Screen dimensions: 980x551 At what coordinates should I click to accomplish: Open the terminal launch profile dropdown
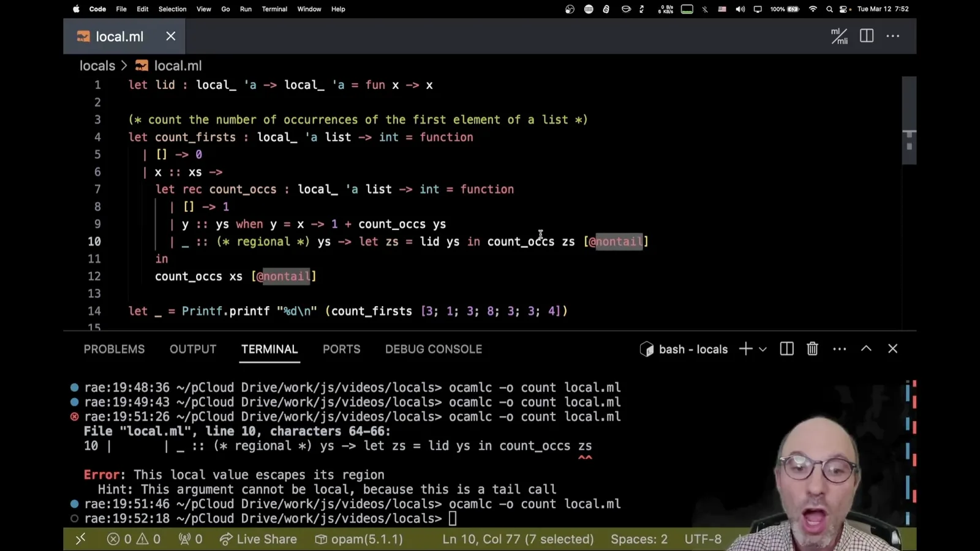coord(763,349)
